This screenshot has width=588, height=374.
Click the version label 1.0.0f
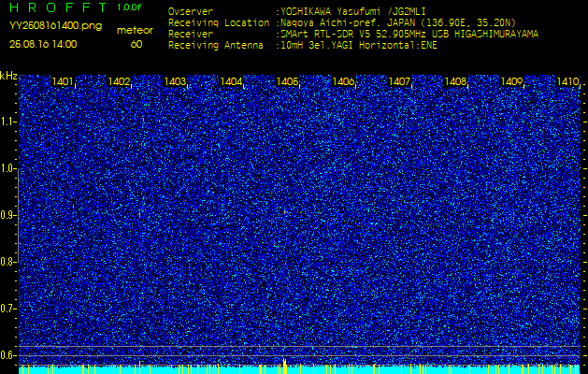[x=129, y=7]
